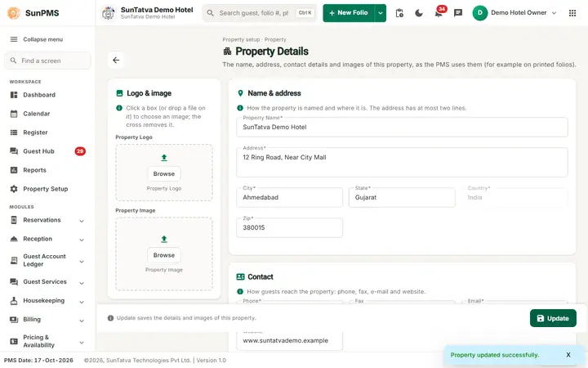Viewport: 588px width, 368px height.
Task: Open the New Folio dropdown arrow
Action: [x=381, y=13]
